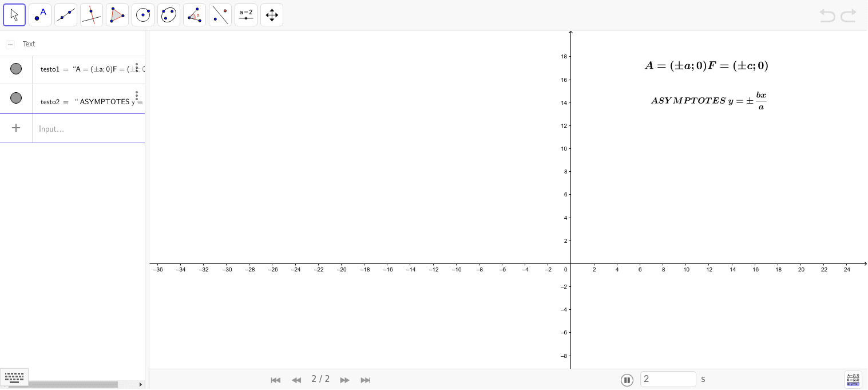868x390 pixels.
Task: Open more options for testo1
Action: pos(137,67)
